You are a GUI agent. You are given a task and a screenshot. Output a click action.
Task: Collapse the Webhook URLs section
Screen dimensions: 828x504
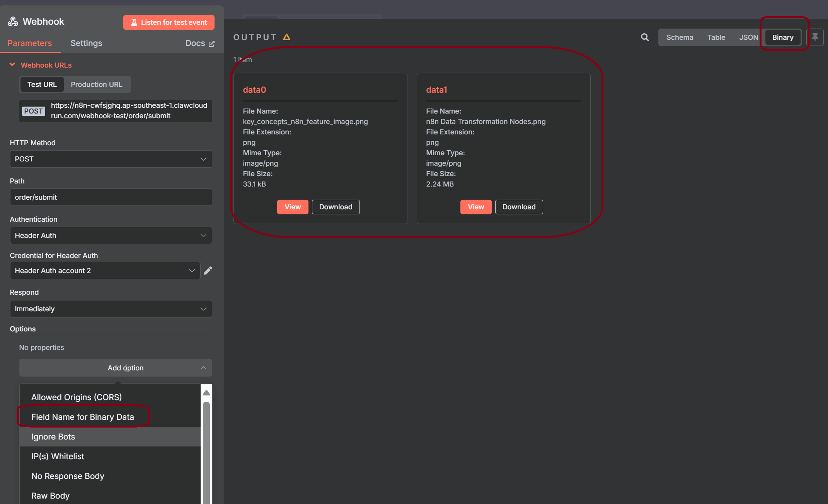point(12,65)
